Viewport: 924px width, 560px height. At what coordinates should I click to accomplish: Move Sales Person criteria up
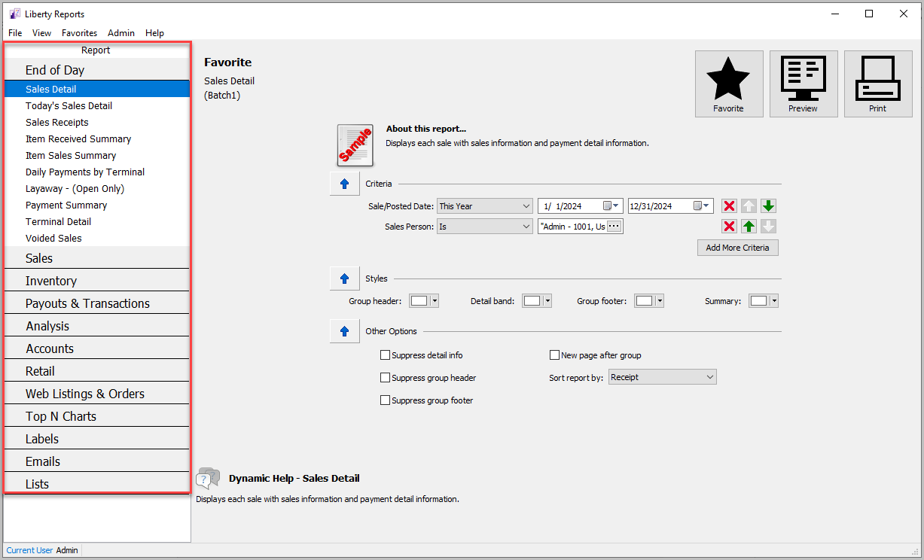749,227
